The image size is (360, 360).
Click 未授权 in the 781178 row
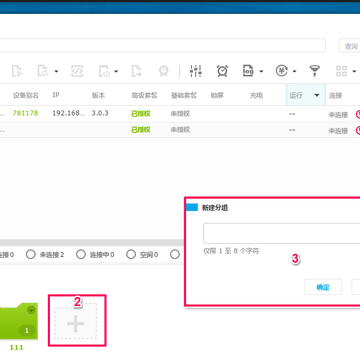pyautogui.click(x=180, y=113)
